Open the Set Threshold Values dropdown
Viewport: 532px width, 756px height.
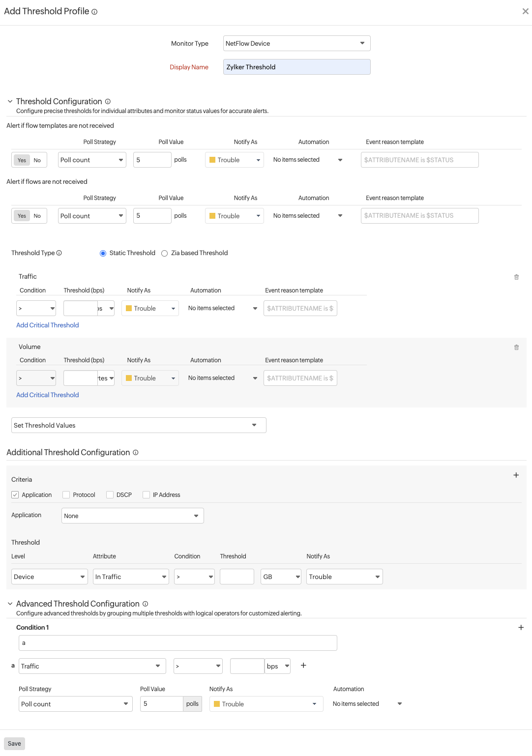(x=139, y=425)
